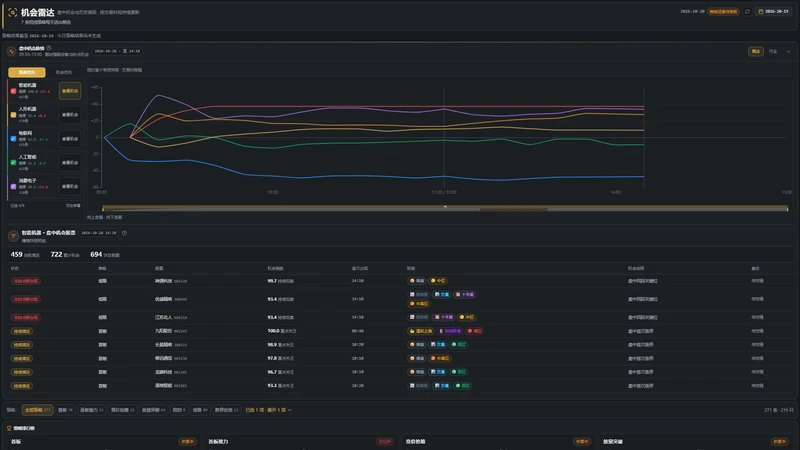800x450 pixels.
Task: Click the 96.7 opportunity score cell
Action: 280,372
